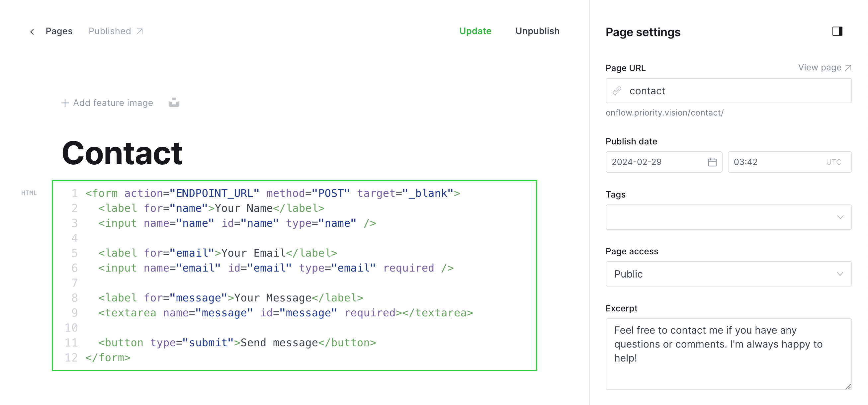Click the Unpublish button
868x405 pixels.
pyautogui.click(x=537, y=31)
